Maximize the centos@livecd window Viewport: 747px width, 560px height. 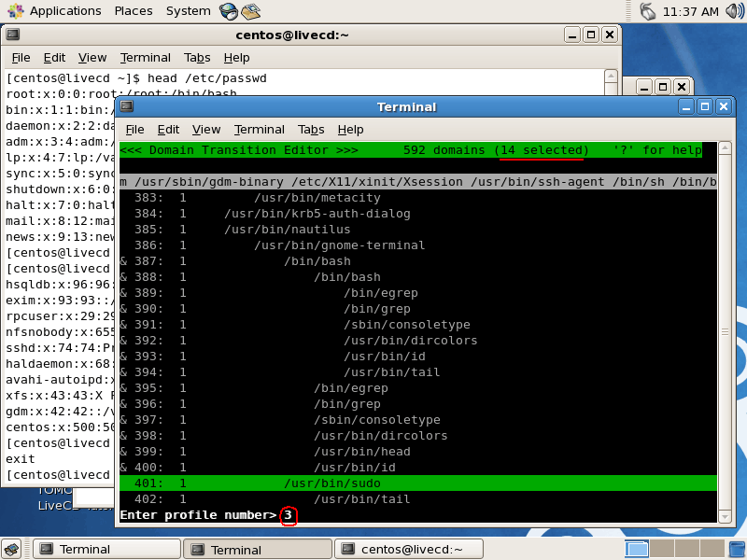click(x=591, y=35)
